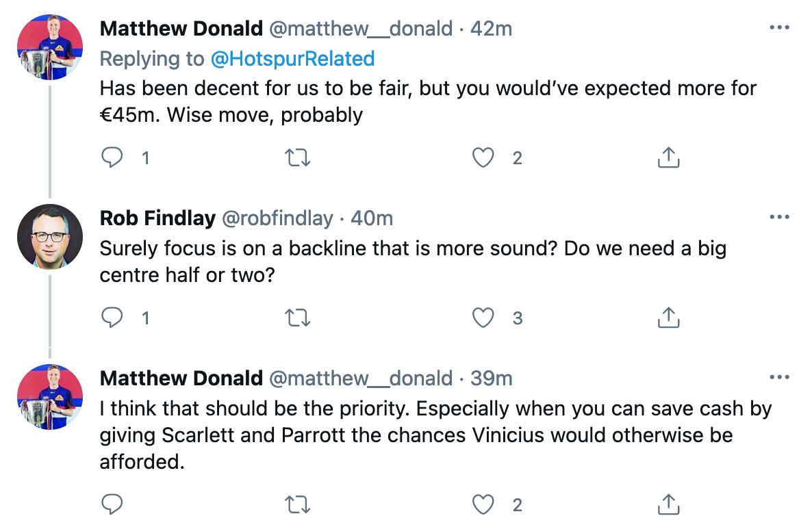
Task: Reply to Rob Findlay's backline tweet
Action: tap(112, 318)
